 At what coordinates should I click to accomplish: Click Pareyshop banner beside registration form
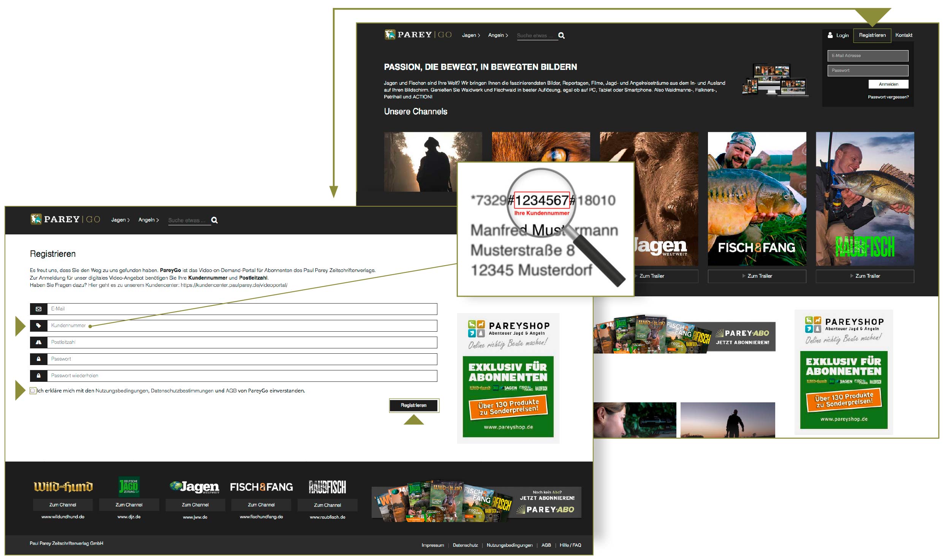[x=508, y=378]
